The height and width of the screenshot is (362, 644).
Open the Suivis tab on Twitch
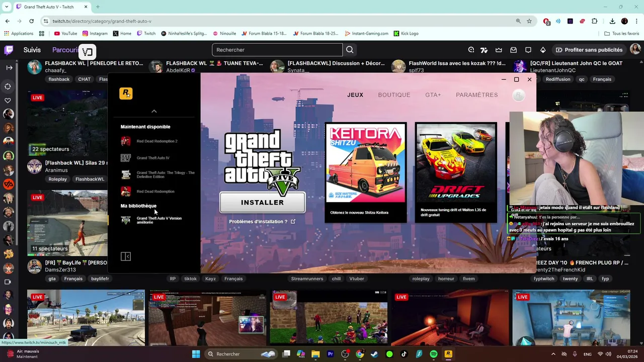[x=32, y=50]
